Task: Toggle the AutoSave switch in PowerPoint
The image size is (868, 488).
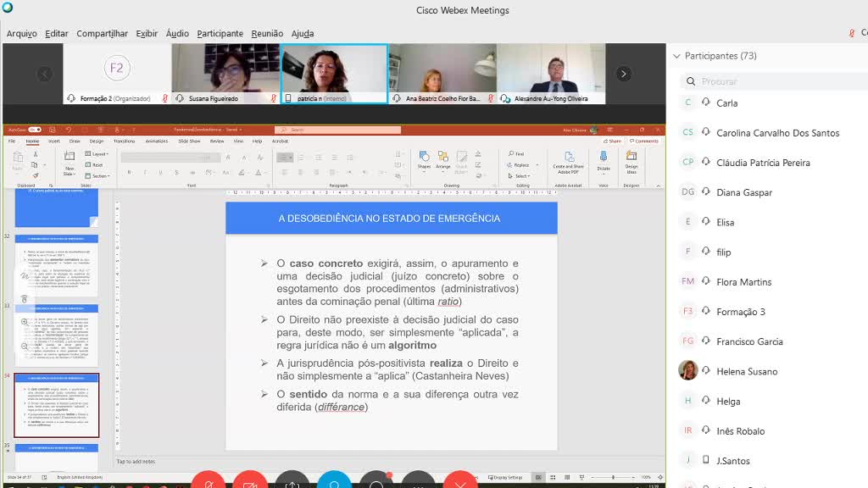Action: (x=35, y=130)
